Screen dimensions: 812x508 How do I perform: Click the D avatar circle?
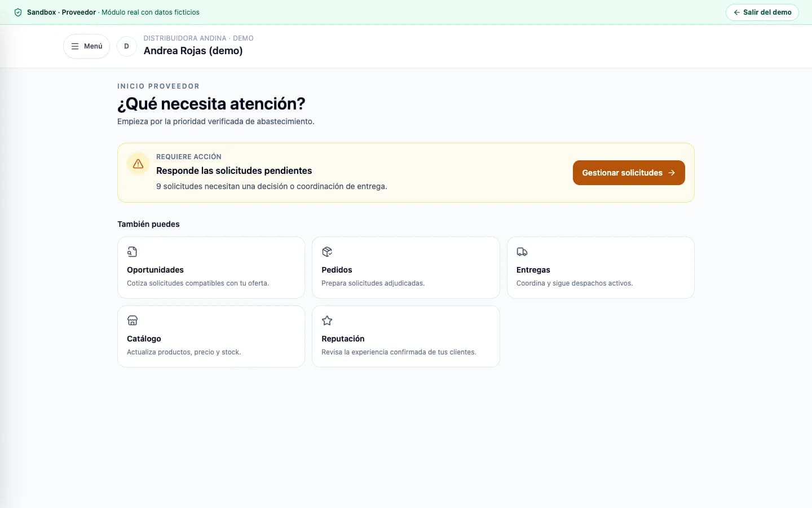click(x=126, y=46)
